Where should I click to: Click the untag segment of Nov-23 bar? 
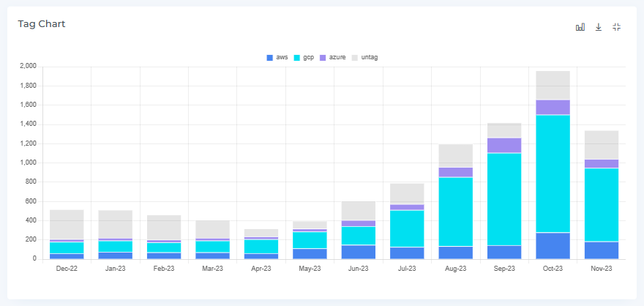(601, 145)
